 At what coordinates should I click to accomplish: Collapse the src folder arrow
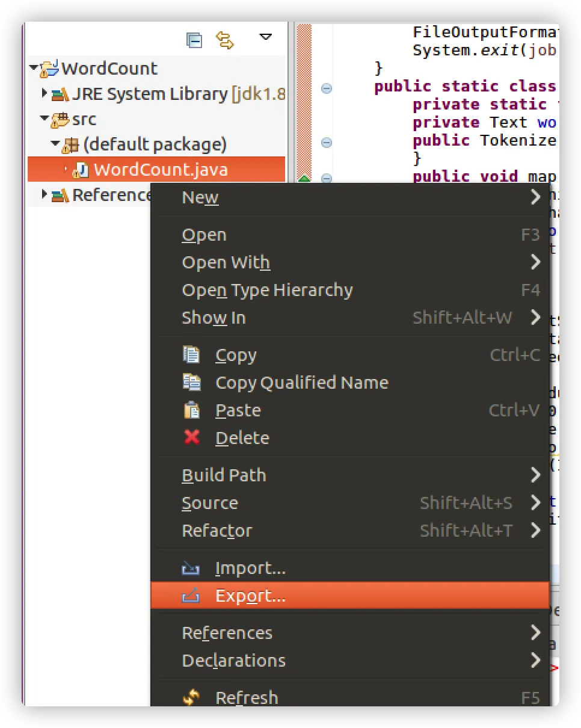pos(44,119)
